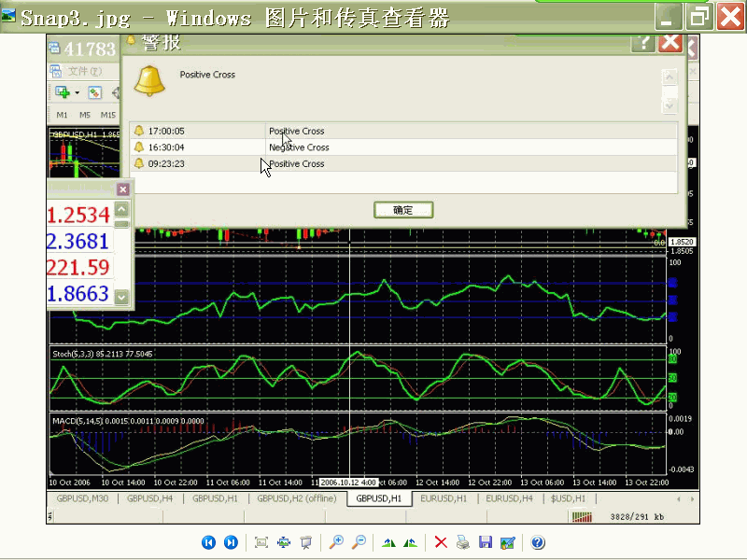Image resolution: width=747 pixels, height=560 pixels.
Task: Switch to the GBPUSD,M30 chart tab
Action: [82, 498]
